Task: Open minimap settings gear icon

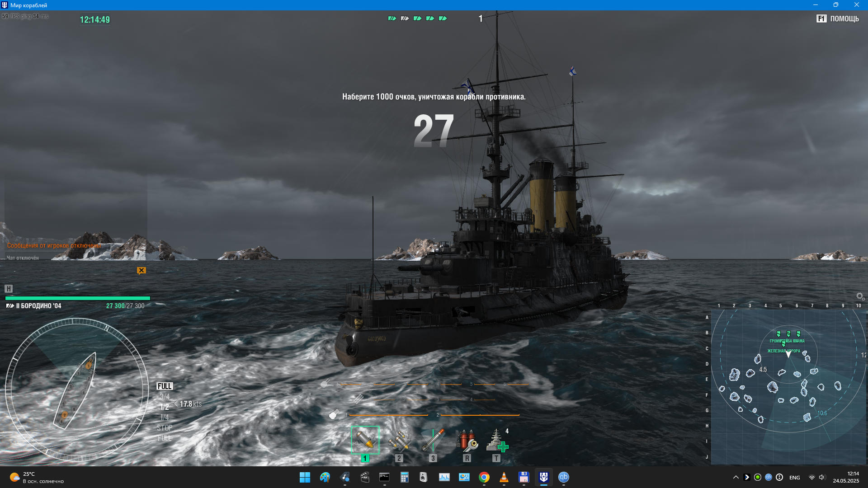Action: click(860, 296)
